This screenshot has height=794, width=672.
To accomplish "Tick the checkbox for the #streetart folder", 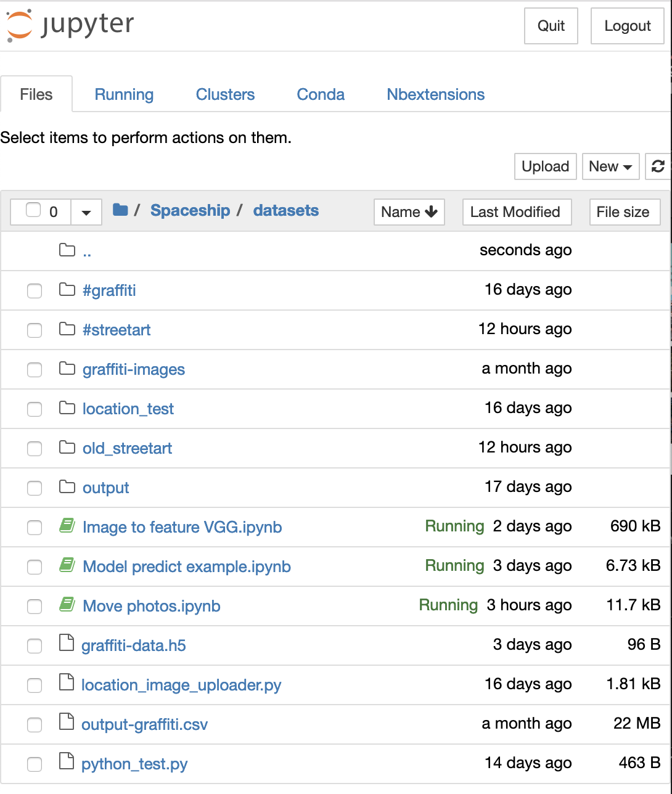I will coord(35,330).
